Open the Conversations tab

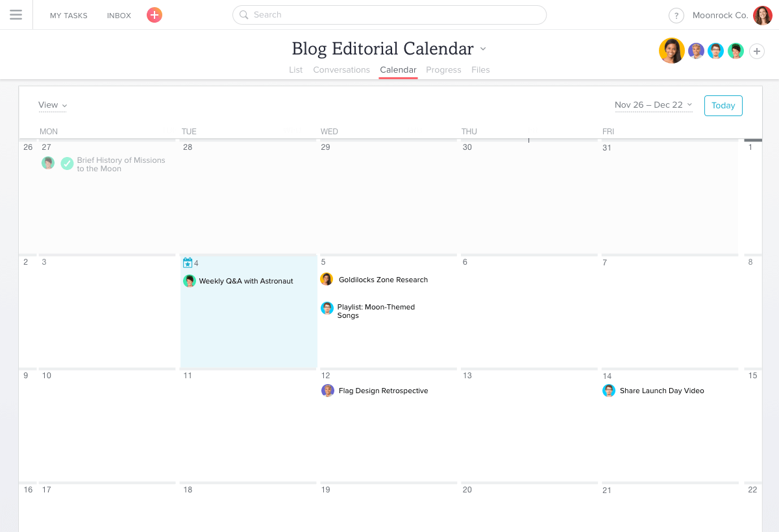(341, 70)
